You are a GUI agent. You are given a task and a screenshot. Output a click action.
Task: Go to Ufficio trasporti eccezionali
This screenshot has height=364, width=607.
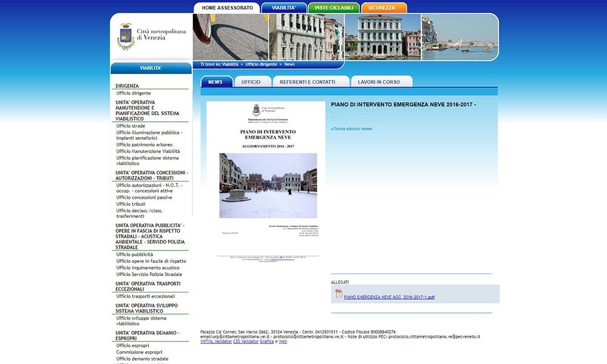[146, 296]
